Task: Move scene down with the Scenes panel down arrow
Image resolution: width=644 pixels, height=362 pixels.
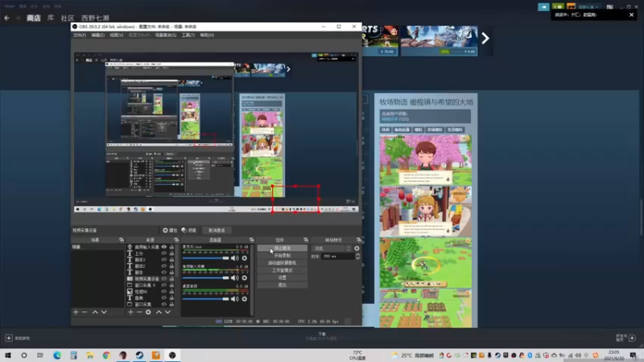Action: [x=104, y=312]
